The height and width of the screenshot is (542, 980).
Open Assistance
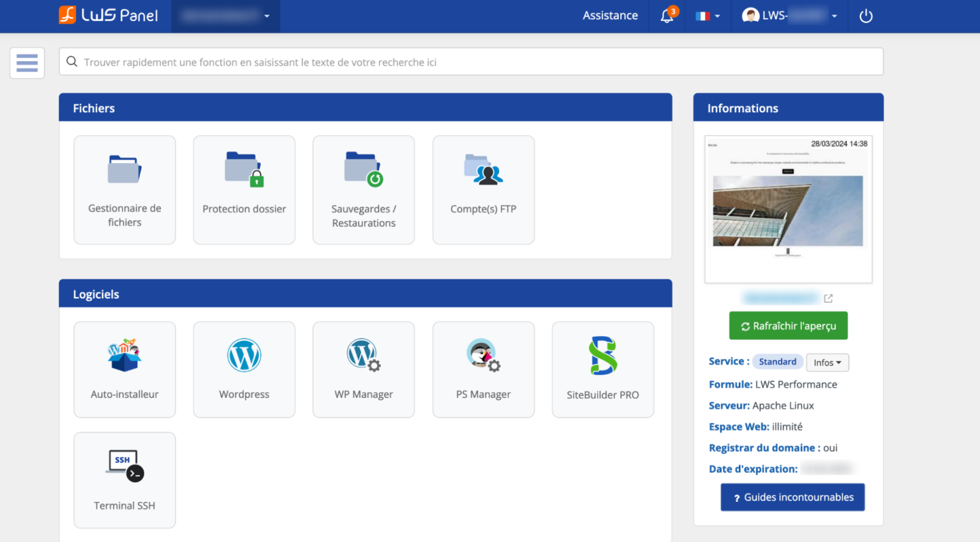coord(610,15)
